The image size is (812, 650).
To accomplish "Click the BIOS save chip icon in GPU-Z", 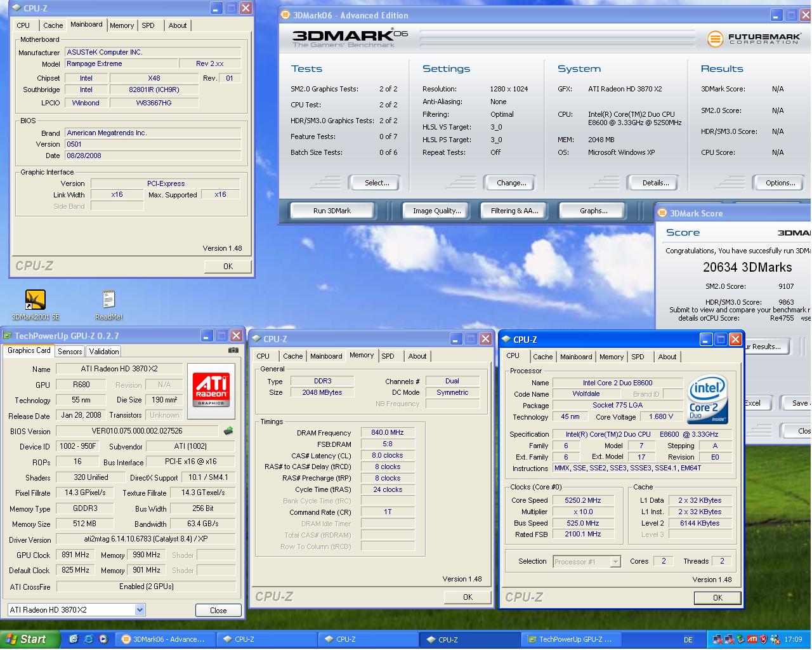I will (228, 431).
